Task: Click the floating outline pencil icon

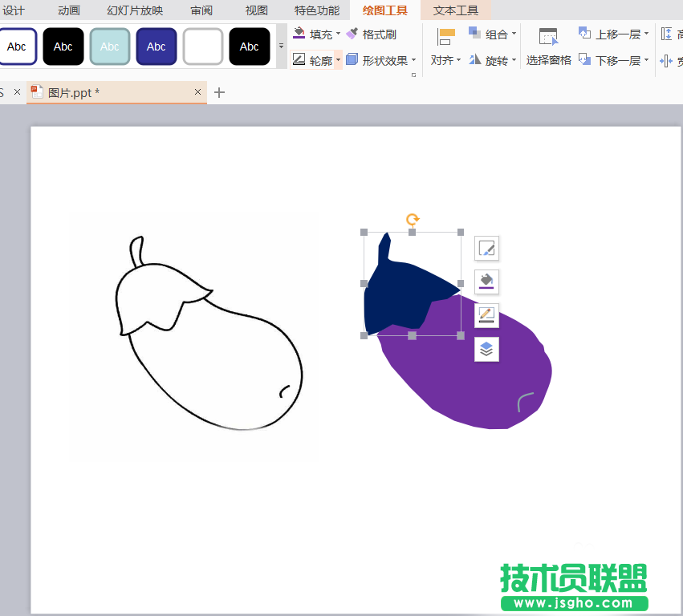Action: pyautogui.click(x=486, y=315)
